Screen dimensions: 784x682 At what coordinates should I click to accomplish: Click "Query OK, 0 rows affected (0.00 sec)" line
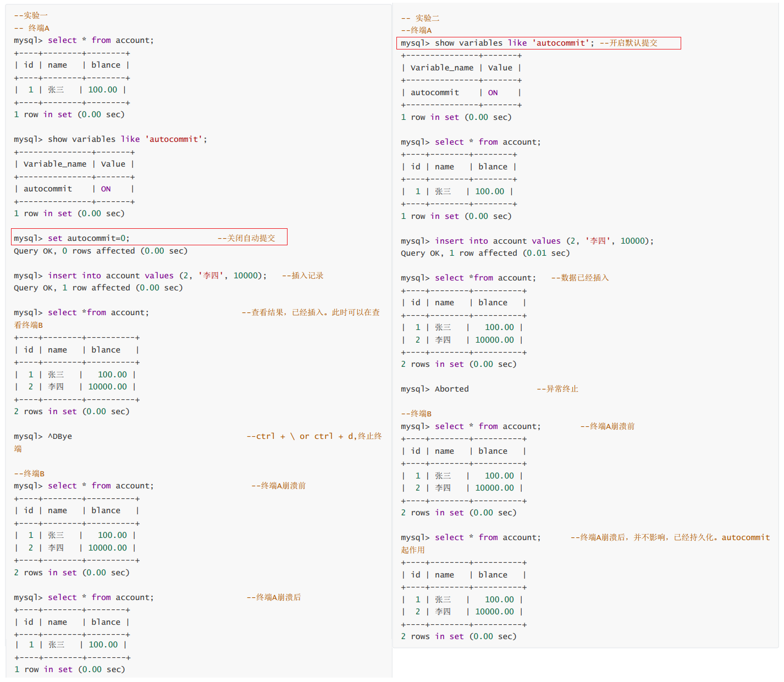tap(101, 251)
